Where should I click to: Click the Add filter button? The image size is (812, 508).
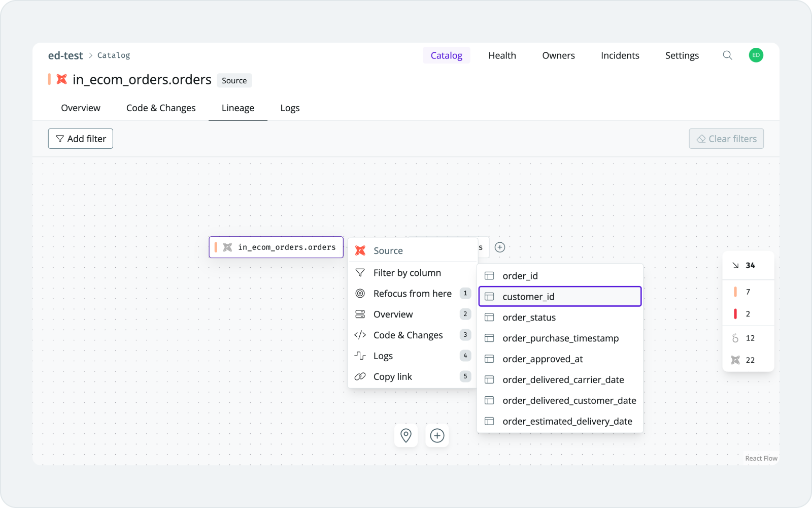click(x=81, y=139)
